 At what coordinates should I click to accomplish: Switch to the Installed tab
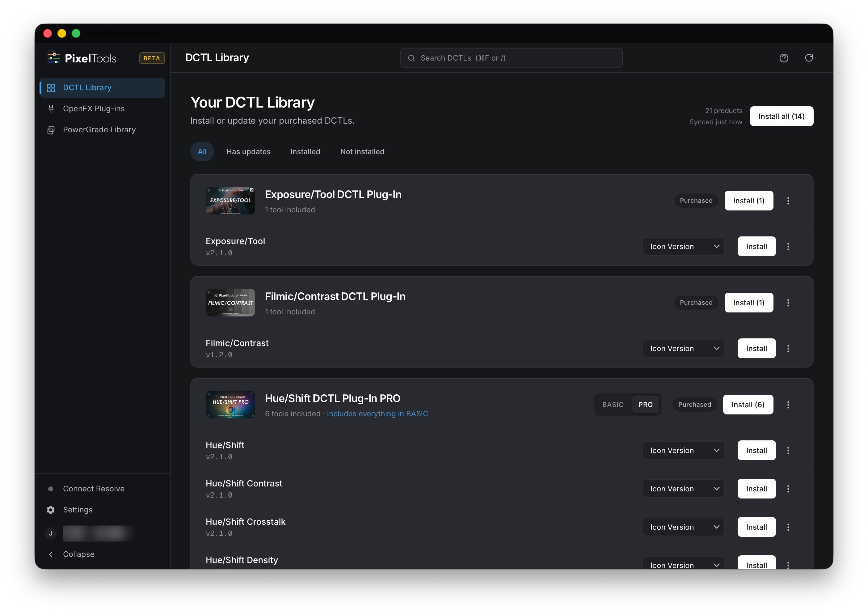(305, 151)
